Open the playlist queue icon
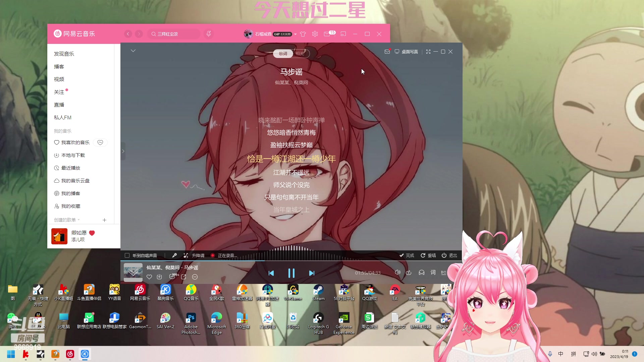This screenshot has width=644, height=362. [444, 273]
